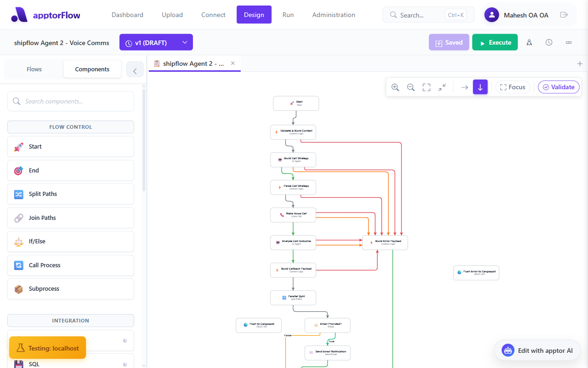The width and height of the screenshot is (588, 368).
Task: Open the Run menu in the navigation bar
Action: pos(288,15)
